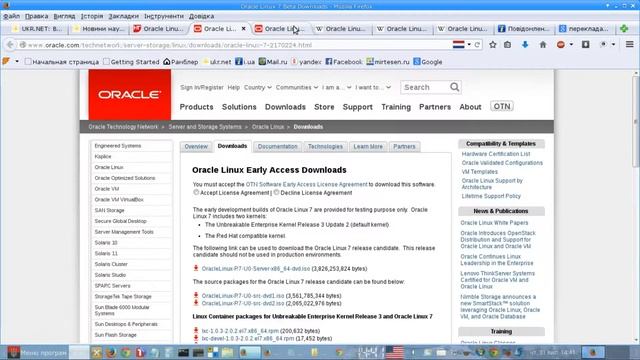The image size is (640, 360).
Task: Click the Oracle red logo
Action: (129, 95)
